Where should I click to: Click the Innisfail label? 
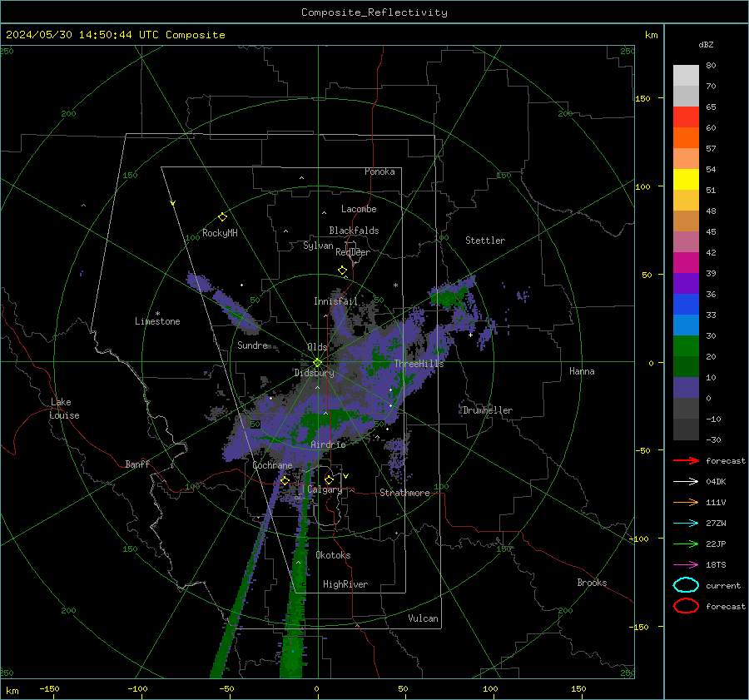pos(335,301)
